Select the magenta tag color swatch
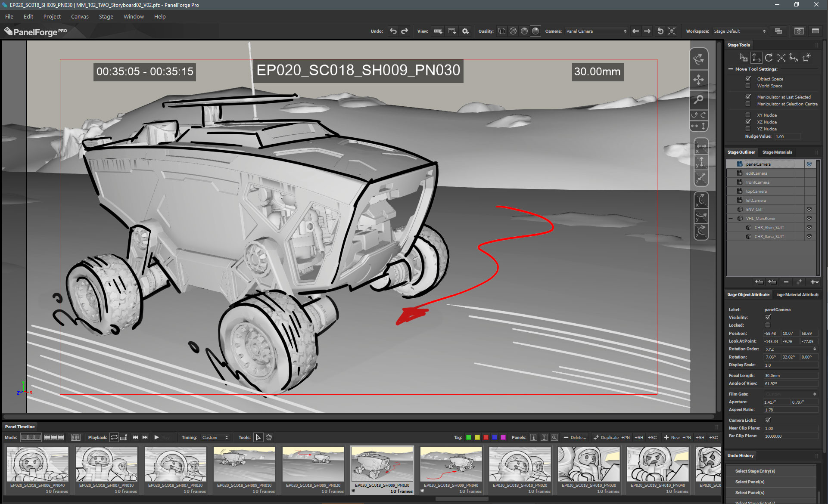Viewport: 828px width, 504px height. 503,437
